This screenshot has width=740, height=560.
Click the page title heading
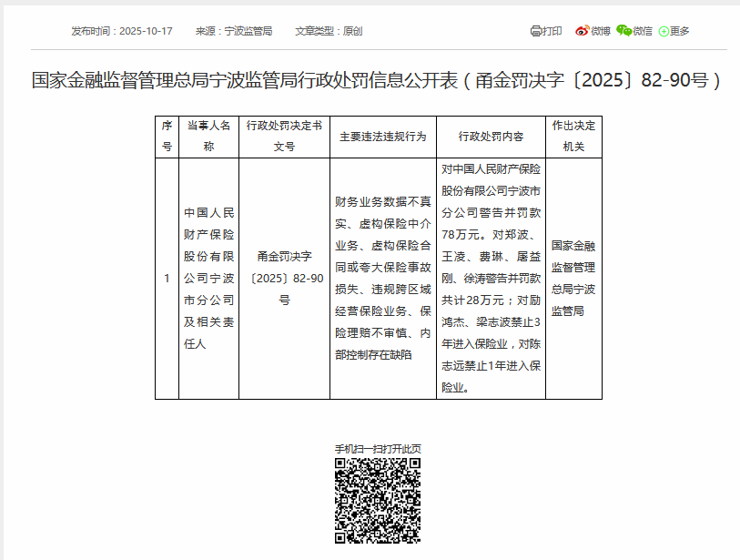tap(377, 80)
